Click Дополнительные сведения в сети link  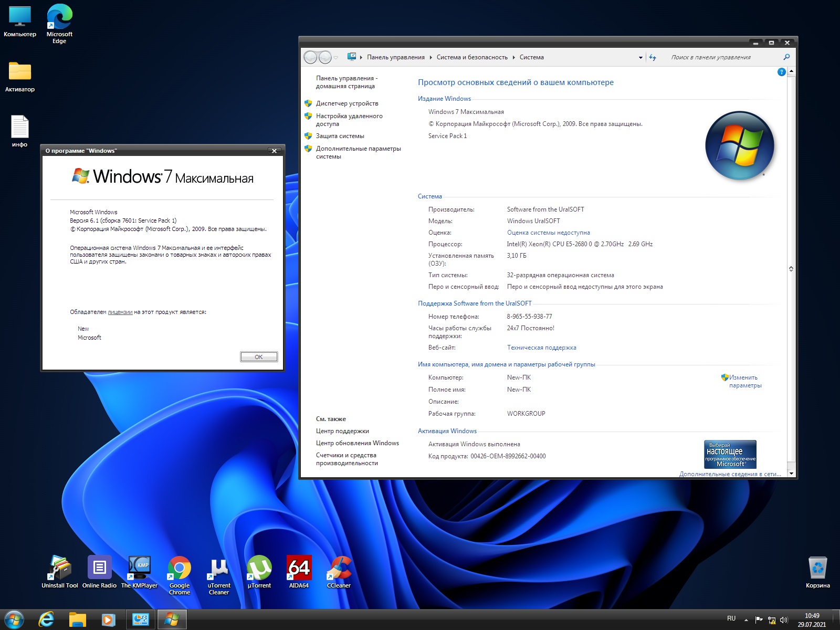tap(730, 474)
